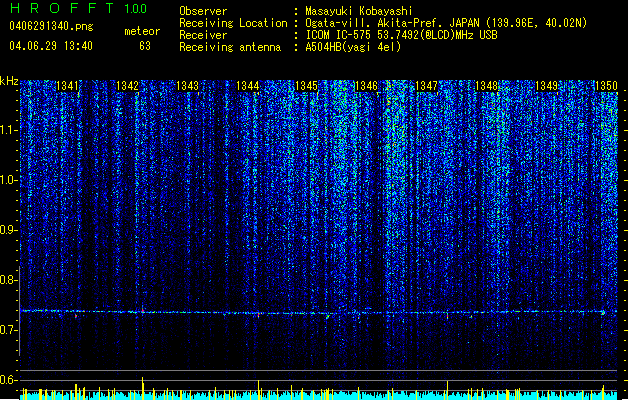Image resolution: width=629 pixels, height=400 pixels.
Task: Click the Receiving Location label
Action: (233, 23)
